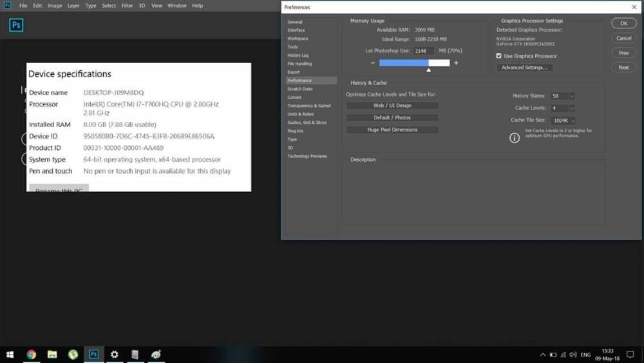The height and width of the screenshot is (363, 644).
Task: Switch to Photoshop taskbar icon
Action: tap(93, 355)
